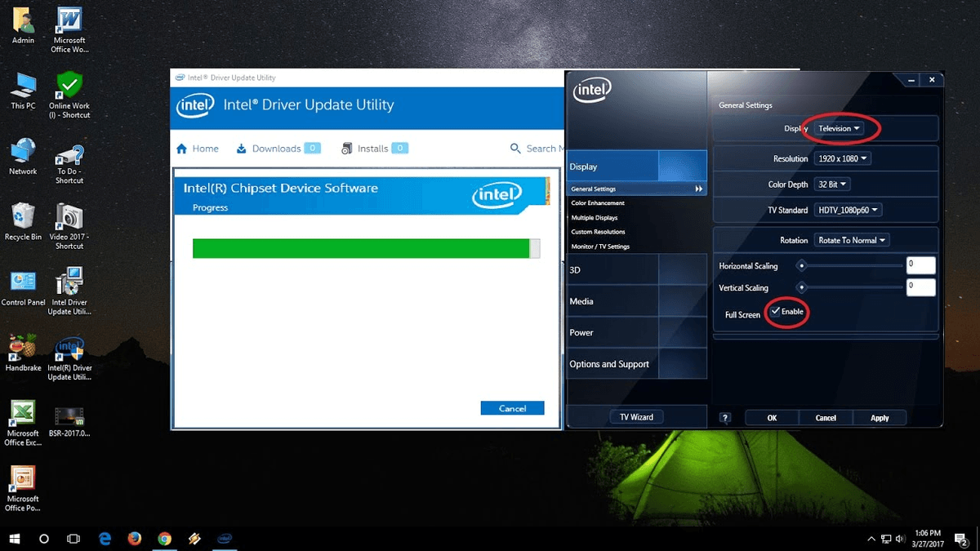The image size is (980, 551).
Task: Open the Display category in Intel Graphics panel
Action: pos(583,166)
